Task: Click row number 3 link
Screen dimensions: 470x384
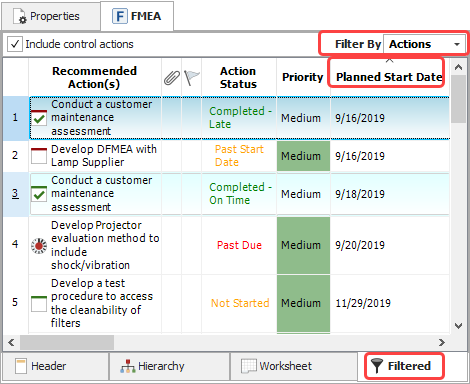Action: 15,193
